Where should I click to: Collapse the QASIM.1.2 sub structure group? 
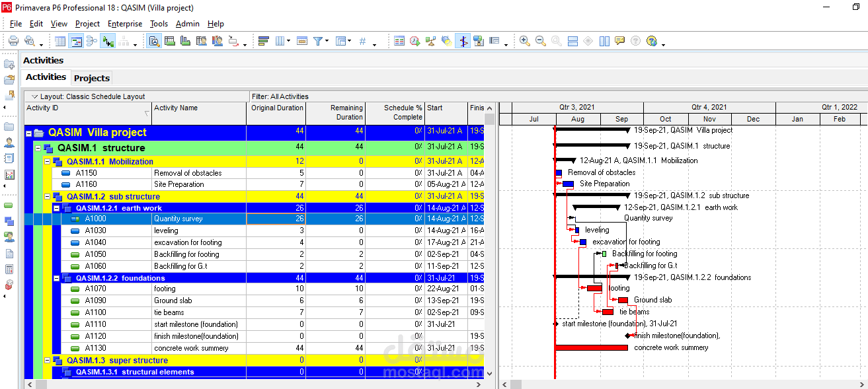tap(48, 197)
